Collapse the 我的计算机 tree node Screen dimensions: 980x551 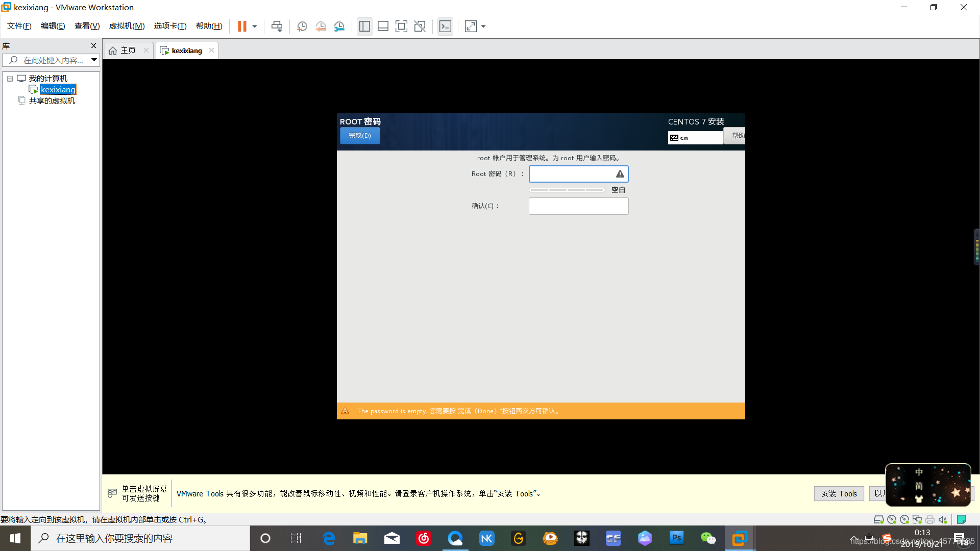coord(10,79)
